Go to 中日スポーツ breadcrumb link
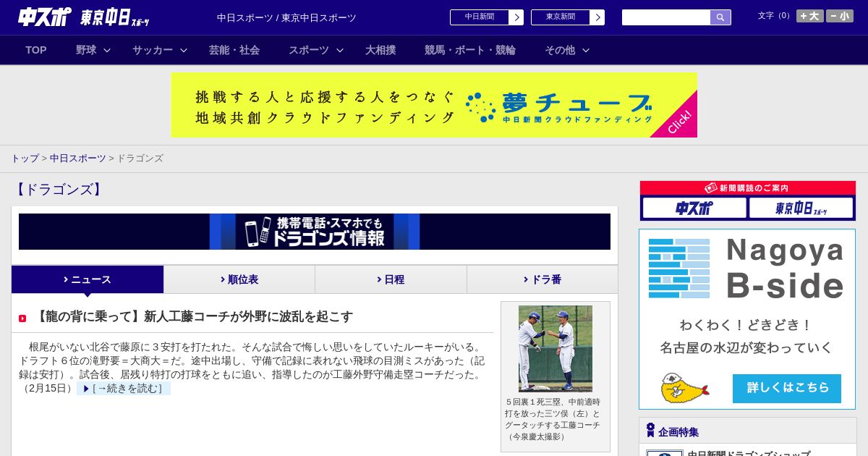The image size is (868, 456). (78, 158)
